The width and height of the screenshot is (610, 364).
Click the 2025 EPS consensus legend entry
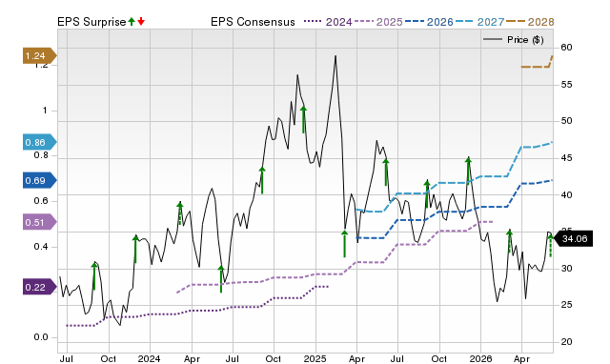click(378, 22)
